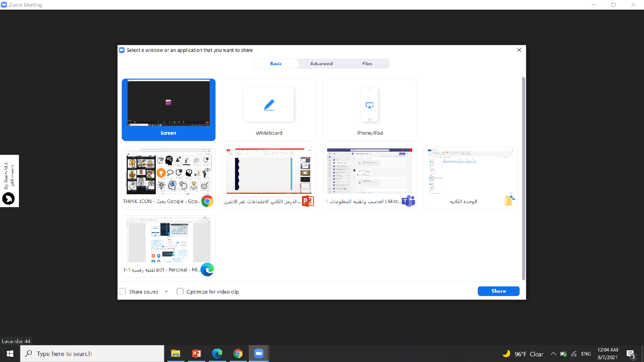Click the Windows Start button
This screenshot has width=644, height=362.
point(10,354)
